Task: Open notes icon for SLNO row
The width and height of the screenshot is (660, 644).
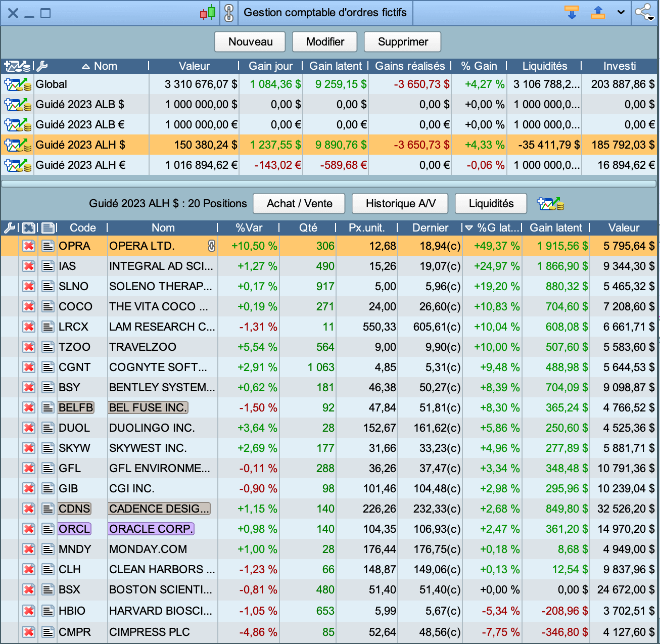Action: pyautogui.click(x=48, y=287)
